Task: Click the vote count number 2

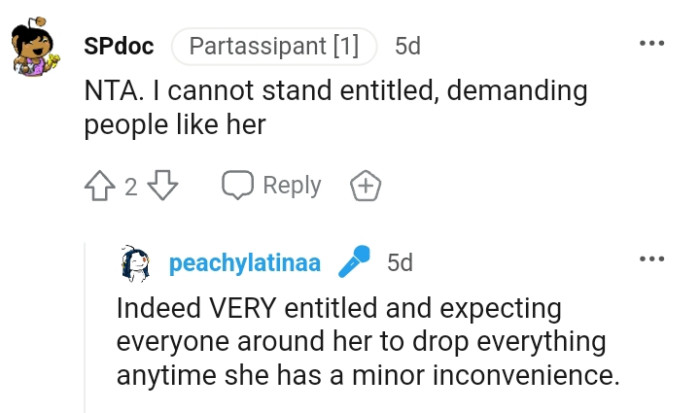Action: click(131, 187)
